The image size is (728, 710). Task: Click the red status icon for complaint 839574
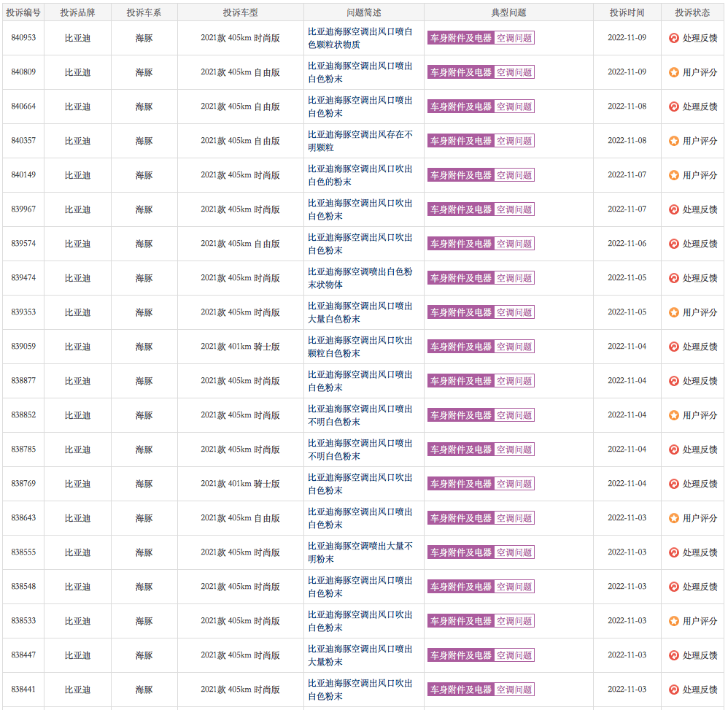pos(674,244)
